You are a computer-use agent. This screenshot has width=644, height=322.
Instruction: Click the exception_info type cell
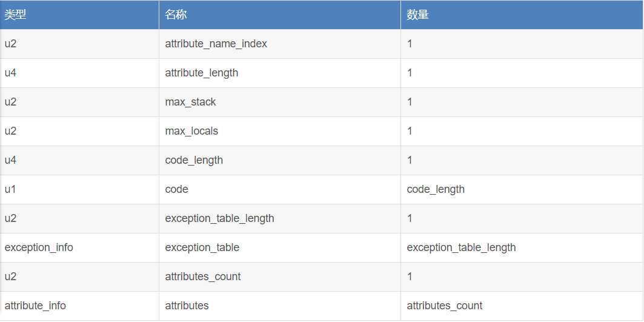[39, 247]
